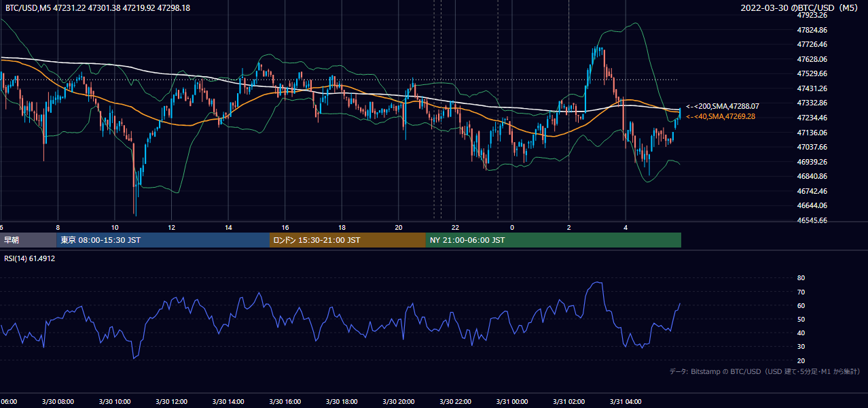Select the 46840.86 axis label

tap(812, 176)
